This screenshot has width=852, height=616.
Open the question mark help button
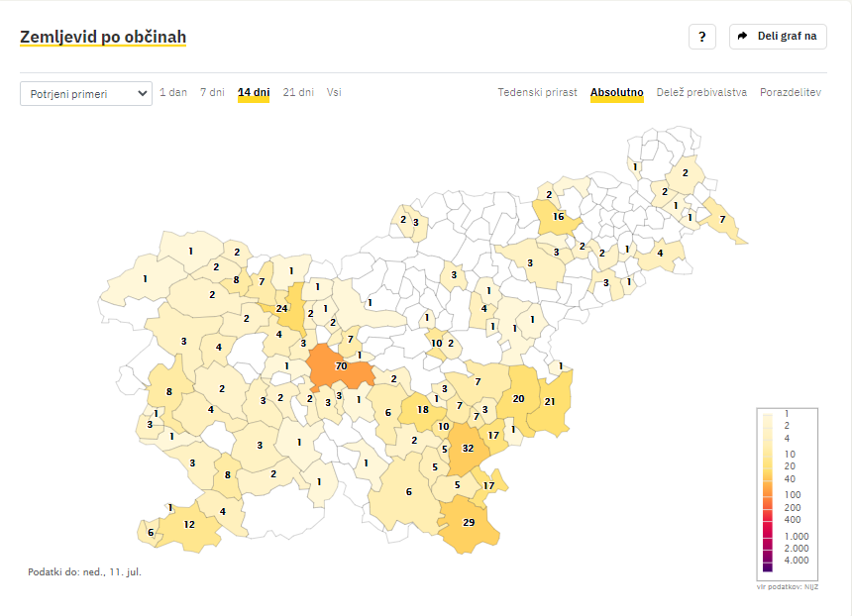pyautogui.click(x=702, y=37)
